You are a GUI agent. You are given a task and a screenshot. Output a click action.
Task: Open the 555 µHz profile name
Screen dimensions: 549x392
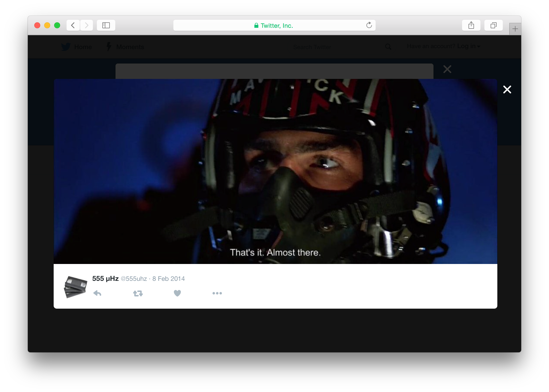pyautogui.click(x=105, y=279)
